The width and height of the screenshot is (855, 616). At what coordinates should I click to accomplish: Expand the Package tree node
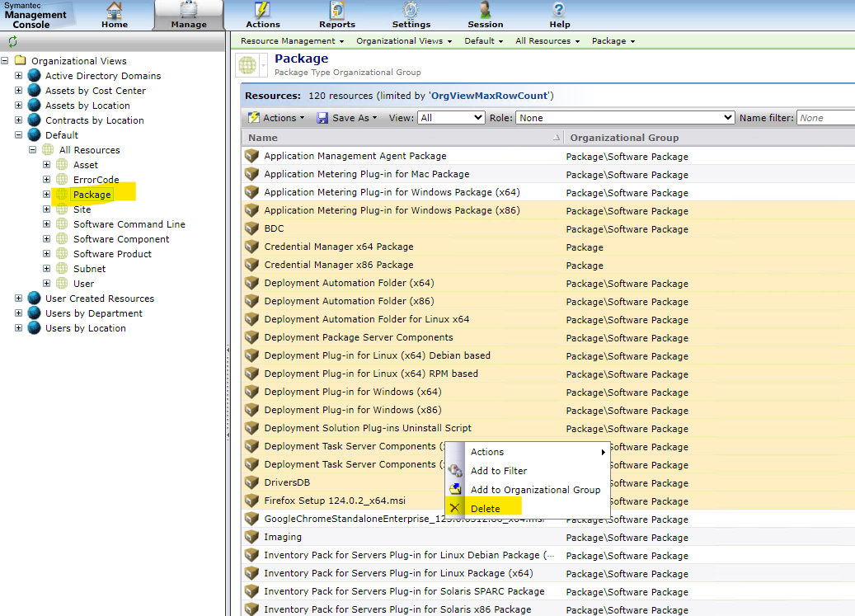(47, 194)
